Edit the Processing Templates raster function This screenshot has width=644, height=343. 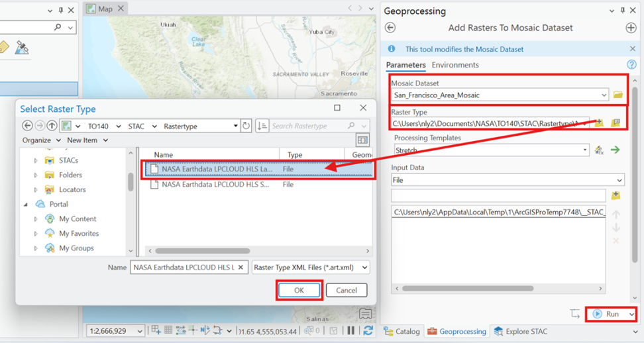click(x=599, y=150)
